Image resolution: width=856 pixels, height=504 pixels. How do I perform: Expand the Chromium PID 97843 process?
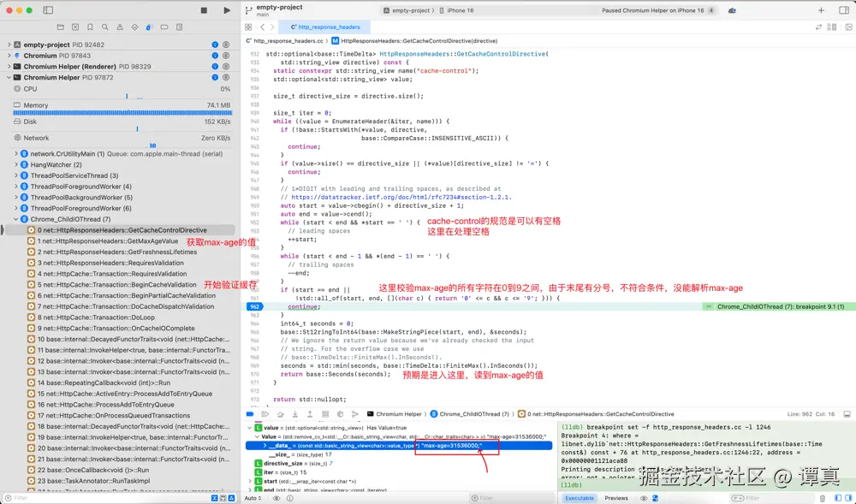[x=9, y=56]
